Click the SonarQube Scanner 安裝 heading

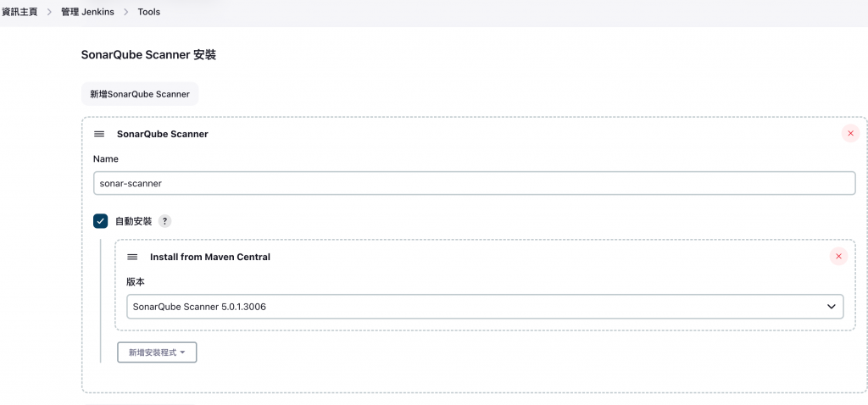(x=148, y=54)
